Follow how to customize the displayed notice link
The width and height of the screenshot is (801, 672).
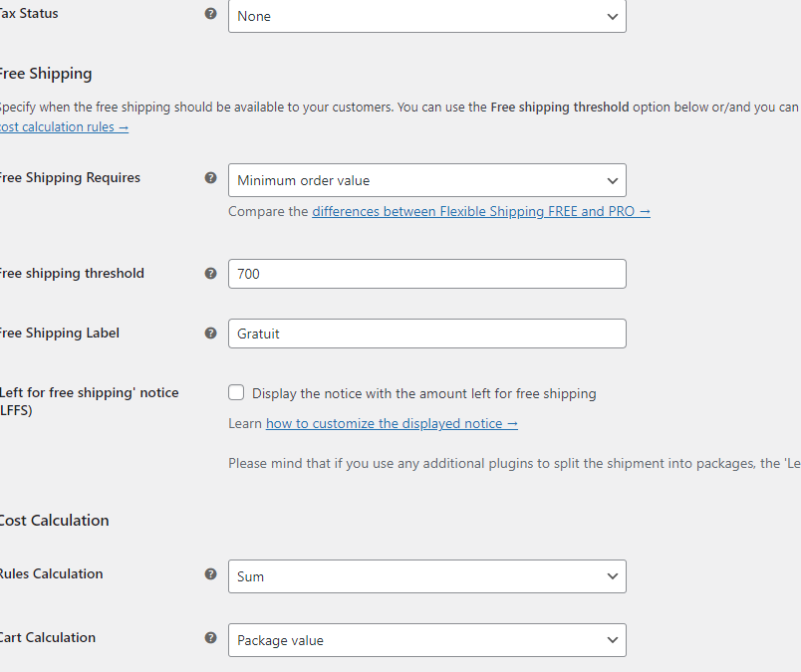(x=392, y=423)
